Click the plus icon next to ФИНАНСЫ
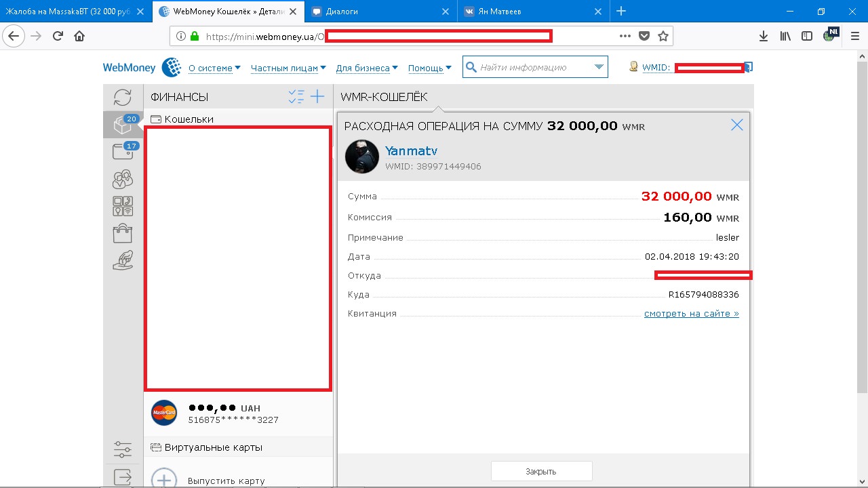Image resolution: width=868 pixels, height=488 pixels. tap(317, 97)
